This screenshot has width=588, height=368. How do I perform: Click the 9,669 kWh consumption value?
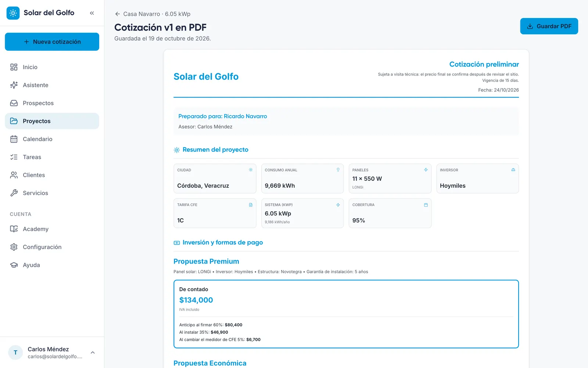pyautogui.click(x=280, y=186)
